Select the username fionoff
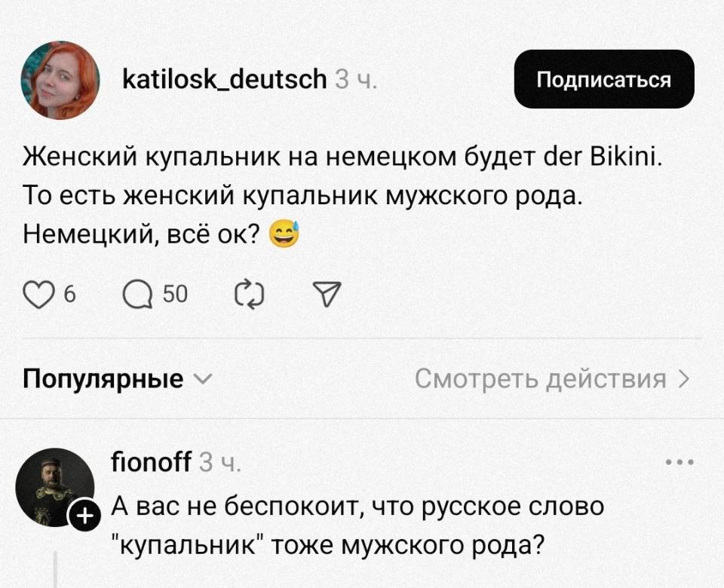The image size is (724, 588). coord(152,462)
